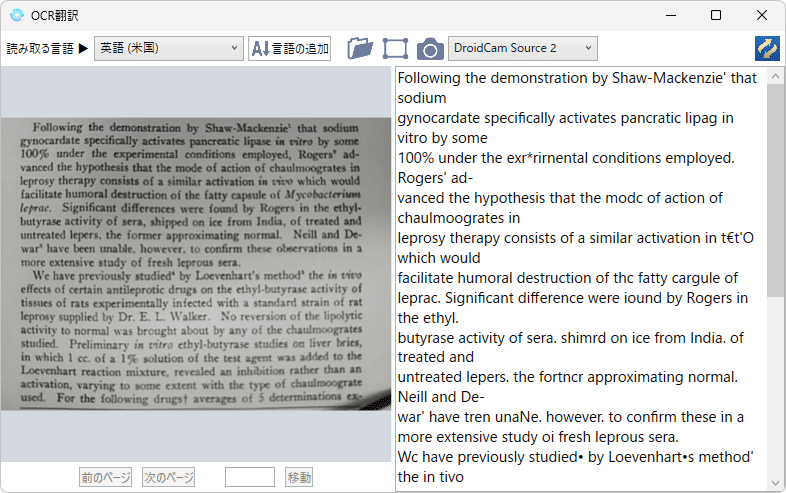
Task: Click the scrollbar up arrow in text pane
Action: (776, 76)
